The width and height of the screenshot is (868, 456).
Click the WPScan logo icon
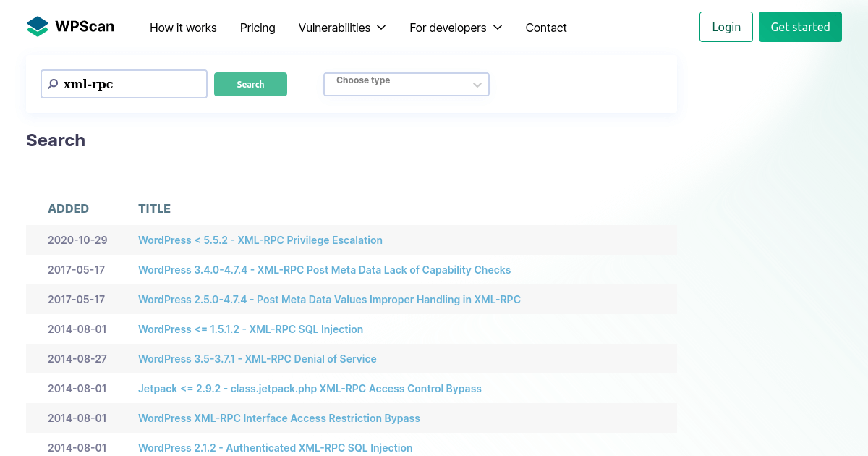(x=38, y=27)
